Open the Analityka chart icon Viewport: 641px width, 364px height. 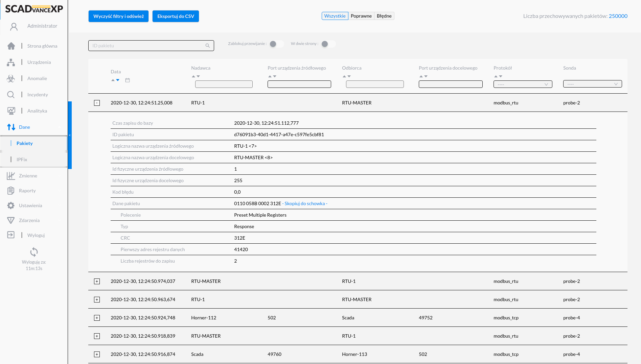tap(11, 111)
